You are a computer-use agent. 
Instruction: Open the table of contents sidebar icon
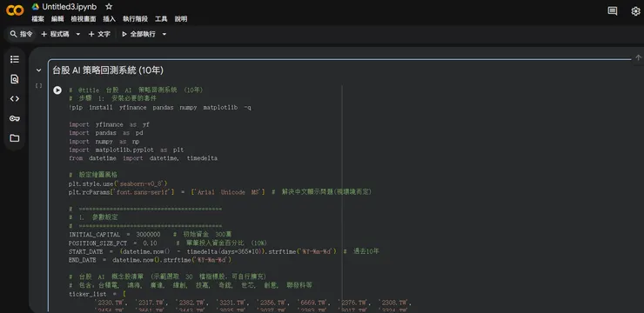pos(15,59)
